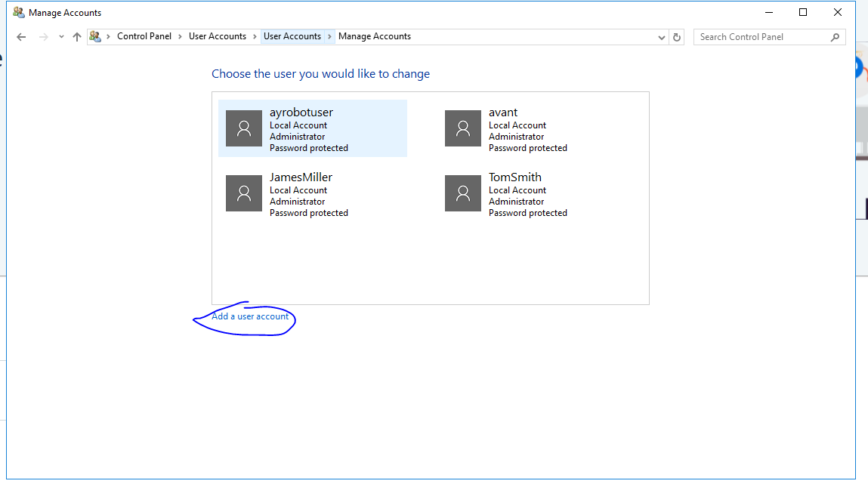This screenshot has height=487, width=868.
Task: Click the search magnifier icon
Action: [835, 37]
